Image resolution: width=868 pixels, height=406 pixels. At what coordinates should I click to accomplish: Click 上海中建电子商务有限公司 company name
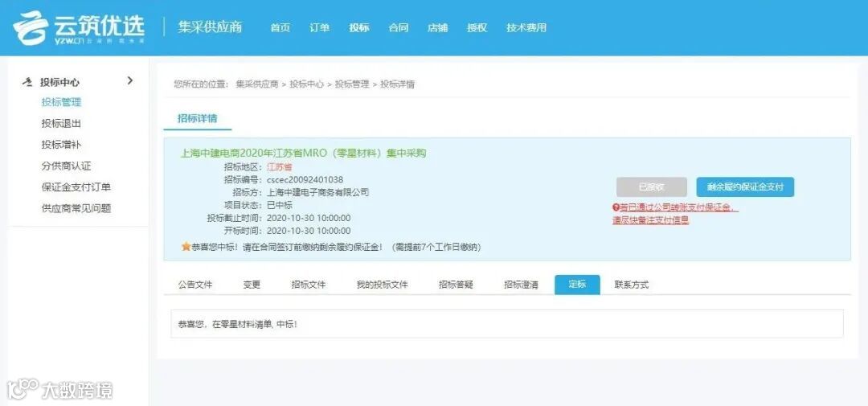tap(317, 192)
